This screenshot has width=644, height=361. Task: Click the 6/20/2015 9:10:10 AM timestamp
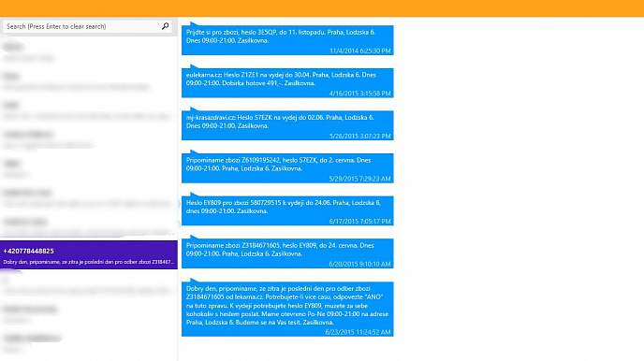click(x=359, y=264)
